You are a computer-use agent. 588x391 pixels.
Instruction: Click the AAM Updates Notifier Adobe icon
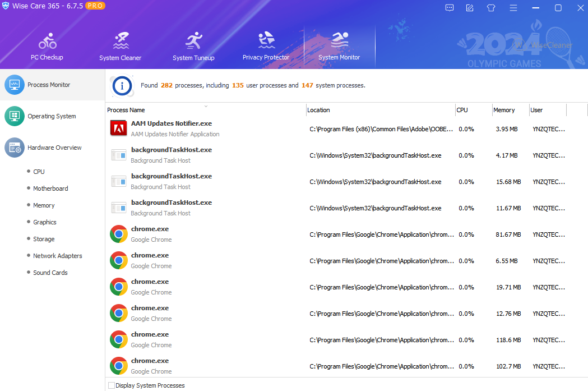point(118,128)
